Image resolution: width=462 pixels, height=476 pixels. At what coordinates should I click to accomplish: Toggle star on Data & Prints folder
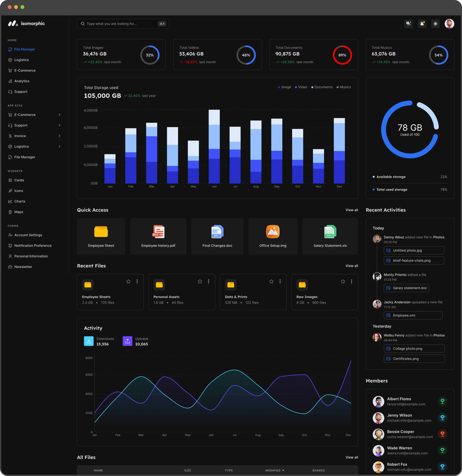click(271, 281)
